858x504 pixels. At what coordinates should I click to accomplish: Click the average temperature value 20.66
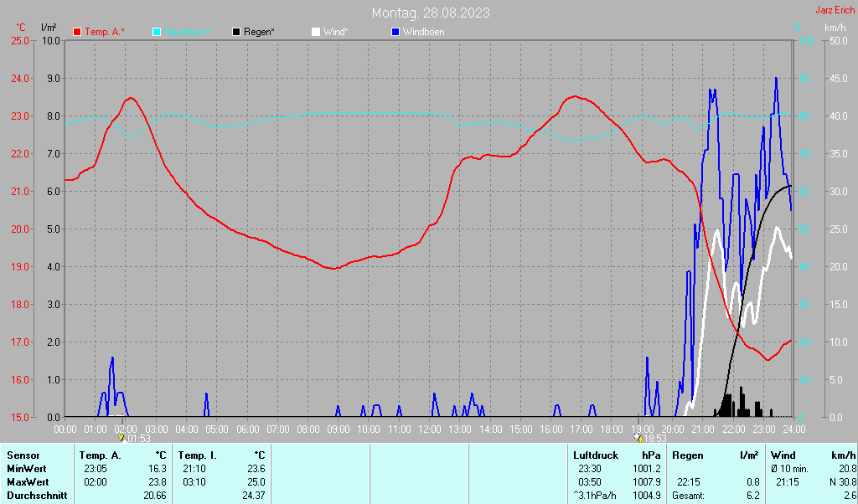pyautogui.click(x=155, y=496)
